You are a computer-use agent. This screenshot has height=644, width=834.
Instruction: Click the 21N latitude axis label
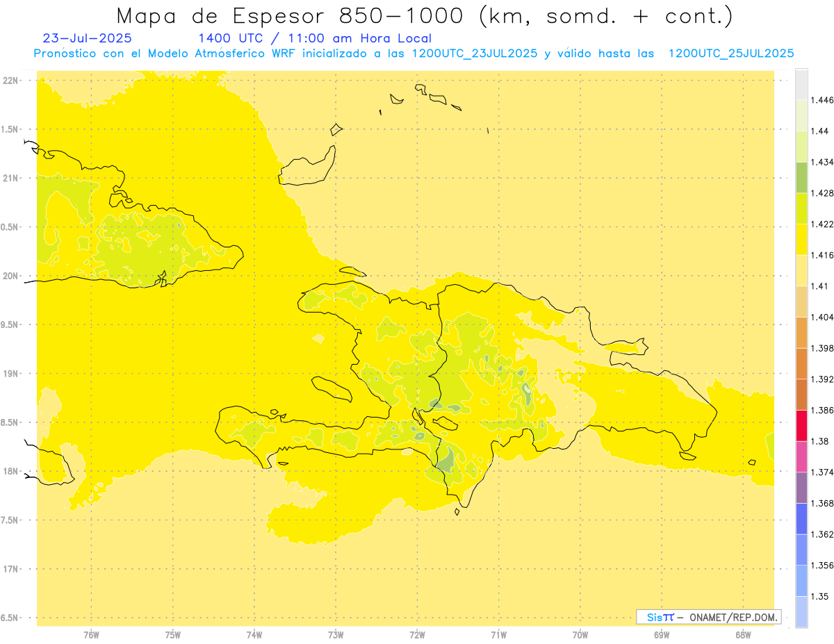[x=10, y=179]
